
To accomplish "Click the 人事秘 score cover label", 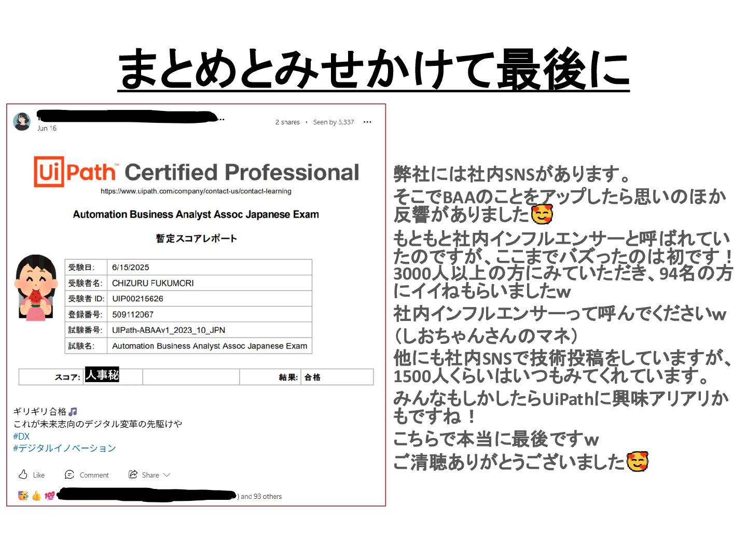I will pos(102,375).
